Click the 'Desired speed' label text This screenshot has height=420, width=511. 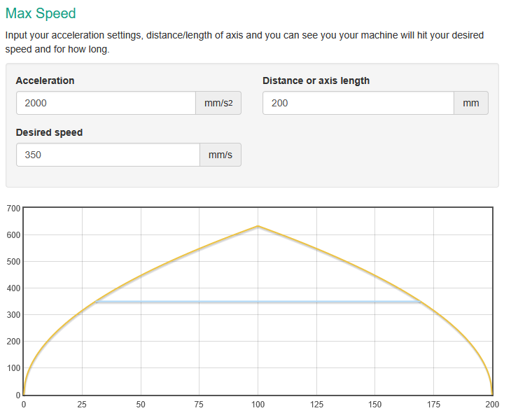pos(49,132)
